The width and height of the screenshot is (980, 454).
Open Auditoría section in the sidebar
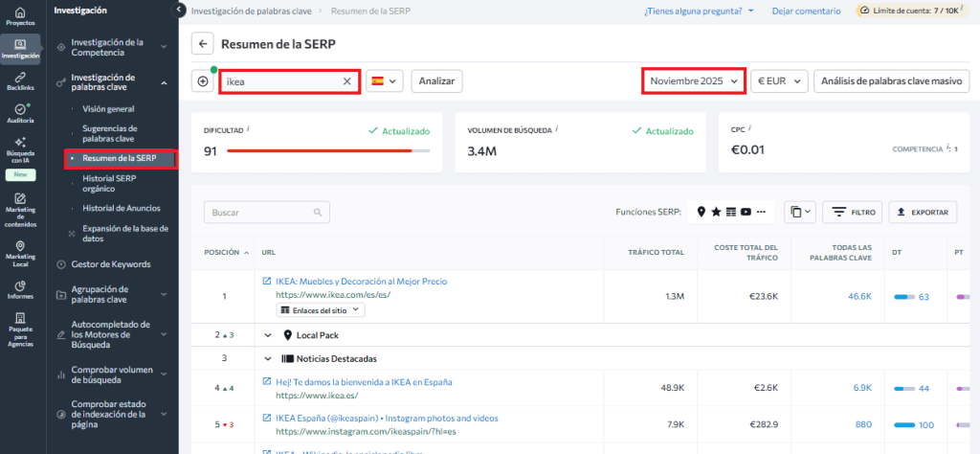pyautogui.click(x=20, y=113)
